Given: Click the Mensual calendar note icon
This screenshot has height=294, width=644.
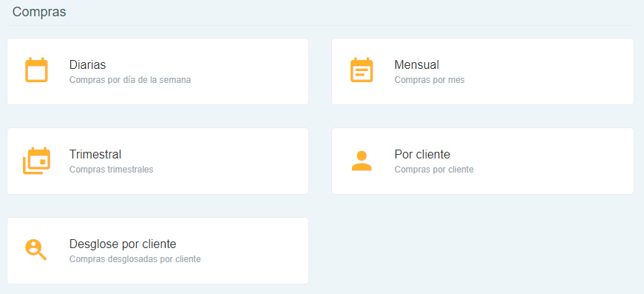Looking at the screenshot, I should 362,70.
